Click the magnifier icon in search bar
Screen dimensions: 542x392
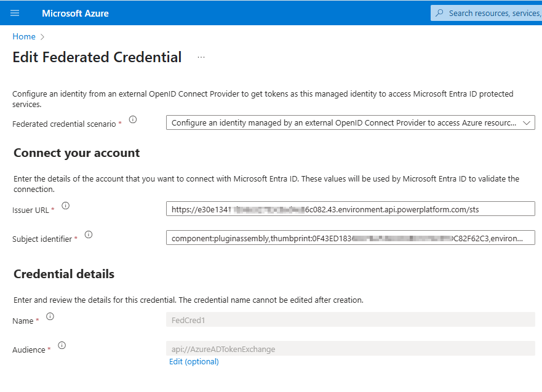pos(439,13)
